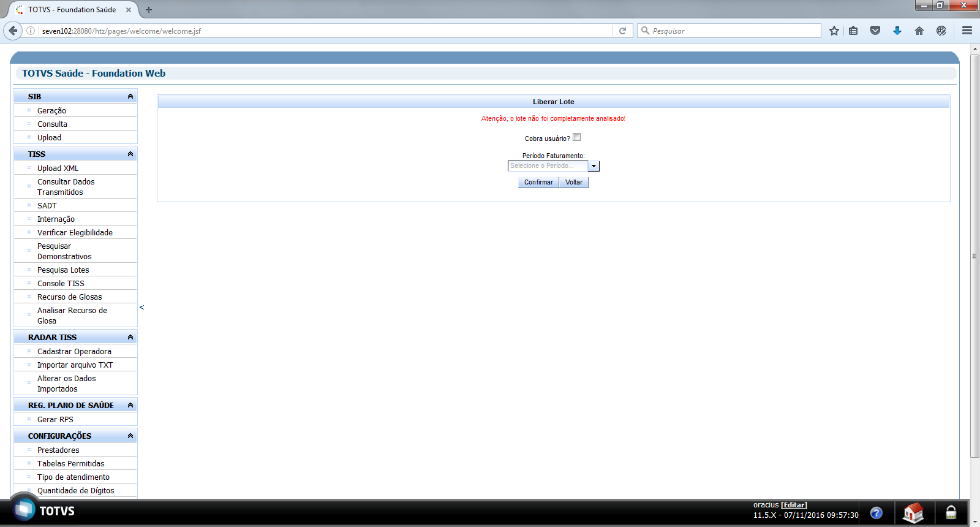980x527 pixels.
Task: Click the TOTVS logo in footer
Action: [45, 510]
